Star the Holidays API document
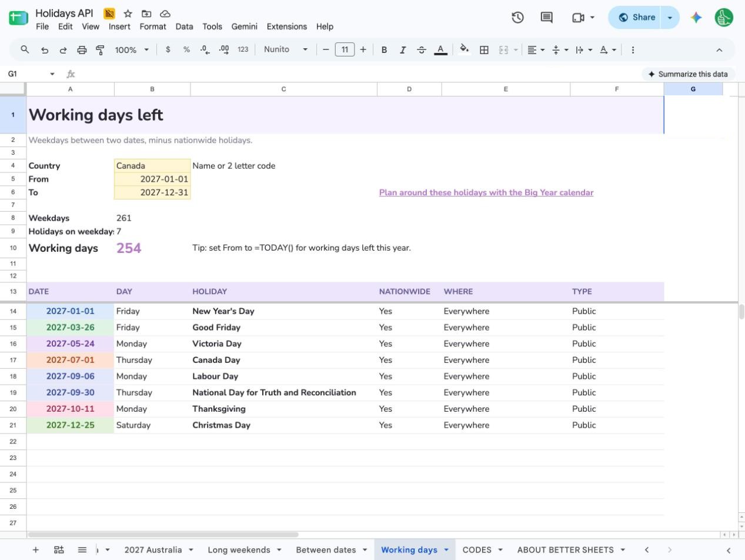The height and width of the screenshot is (560, 745). 128,14
